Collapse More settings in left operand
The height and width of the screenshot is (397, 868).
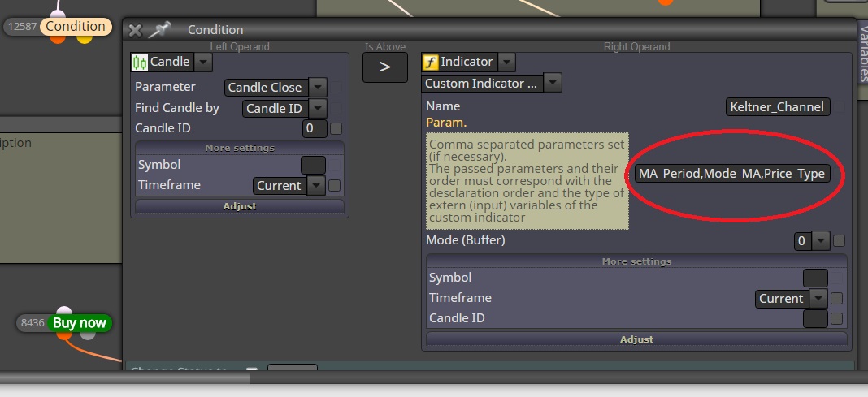click(x=240, y=148)
